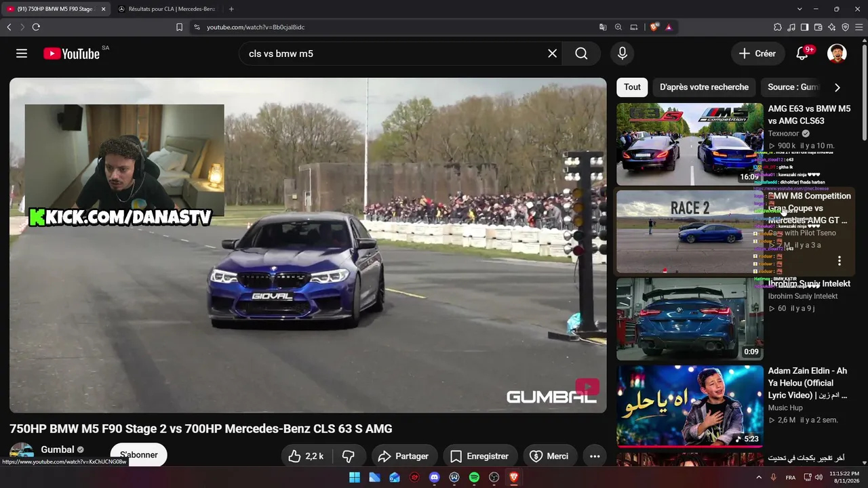Open the tab search dropdown arrow
This screenshot has width=868, height=488.
point(800,9)
